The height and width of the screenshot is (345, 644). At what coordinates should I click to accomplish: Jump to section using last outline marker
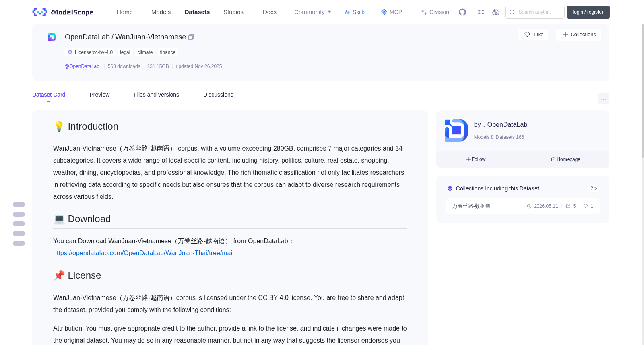[x=19, y=243]
